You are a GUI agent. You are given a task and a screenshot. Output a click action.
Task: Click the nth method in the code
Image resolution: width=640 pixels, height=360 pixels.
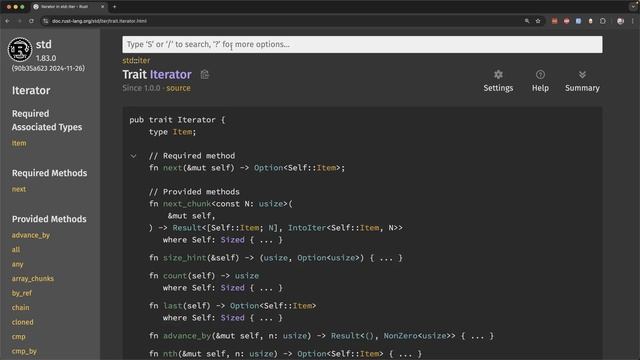pyautogui.click(x=170, y=354)
